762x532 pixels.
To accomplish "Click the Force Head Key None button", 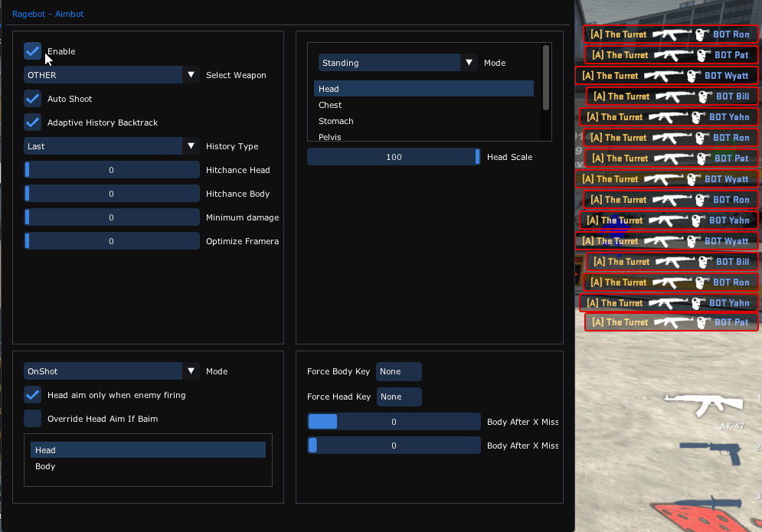I will 399,397.
